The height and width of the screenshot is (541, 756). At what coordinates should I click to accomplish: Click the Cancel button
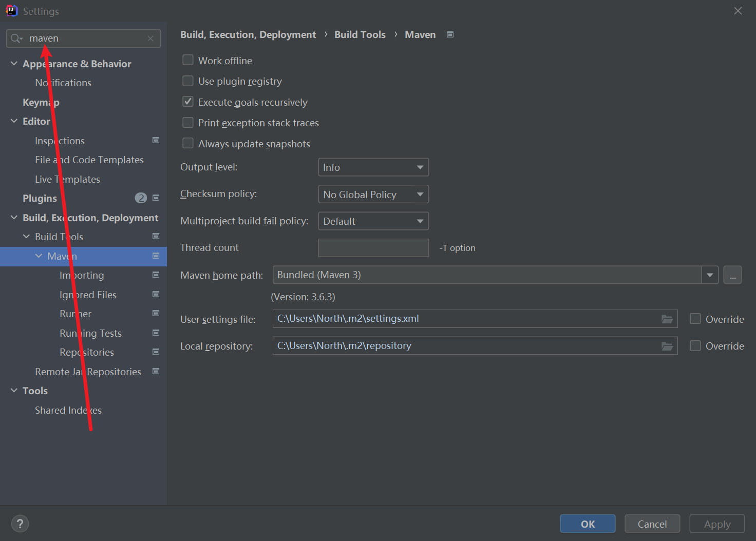652,524
